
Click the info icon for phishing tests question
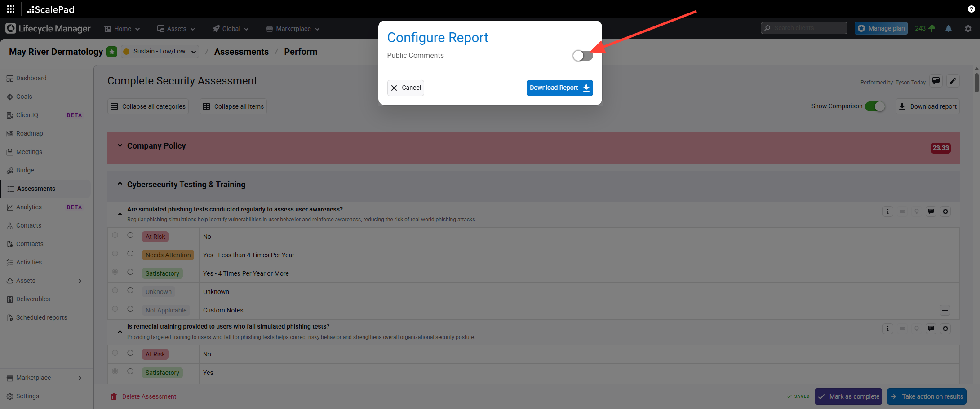[x=887, y=211]
